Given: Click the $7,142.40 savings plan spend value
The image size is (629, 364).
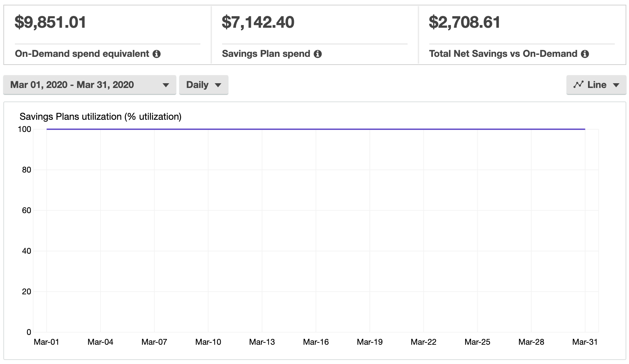Looking at the screenshot, I should 258,22.
